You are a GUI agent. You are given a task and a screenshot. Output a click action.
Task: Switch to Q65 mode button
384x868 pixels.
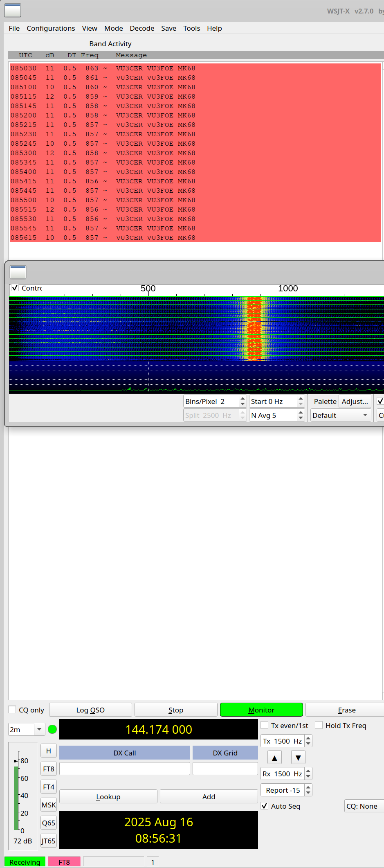(49, 823)
